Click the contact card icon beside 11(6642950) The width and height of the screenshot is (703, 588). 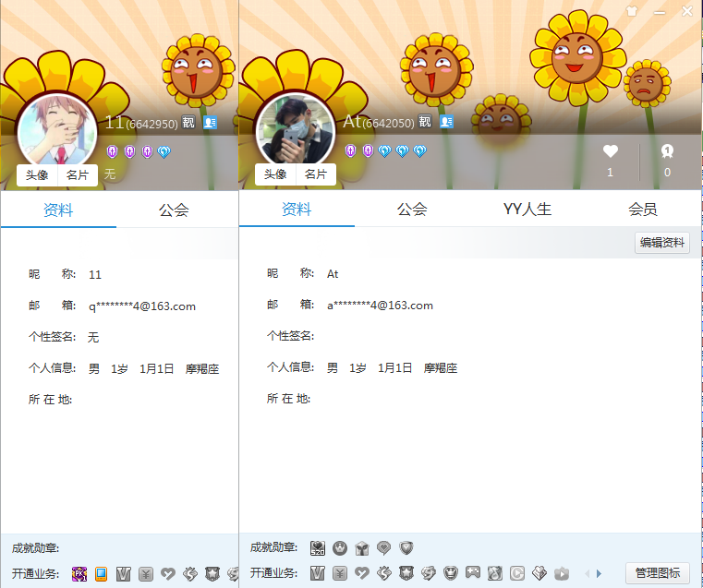click(211, 122)
